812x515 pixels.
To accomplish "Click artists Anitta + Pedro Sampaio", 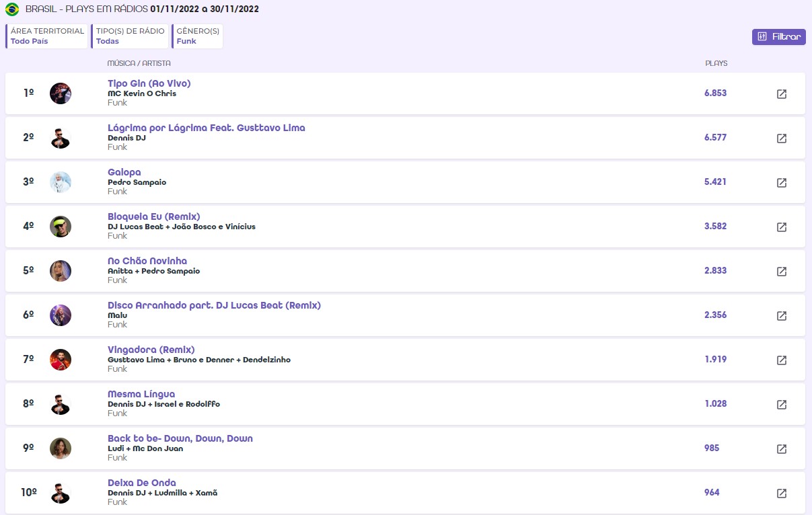I will pyautogui.click(x=154, y=271).
